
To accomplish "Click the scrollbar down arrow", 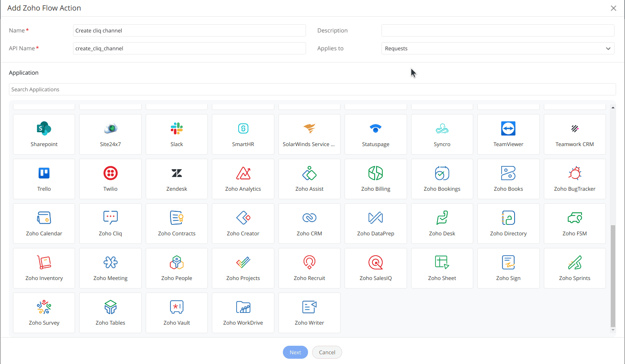I will pyautogui.click(x=613, y=330).
